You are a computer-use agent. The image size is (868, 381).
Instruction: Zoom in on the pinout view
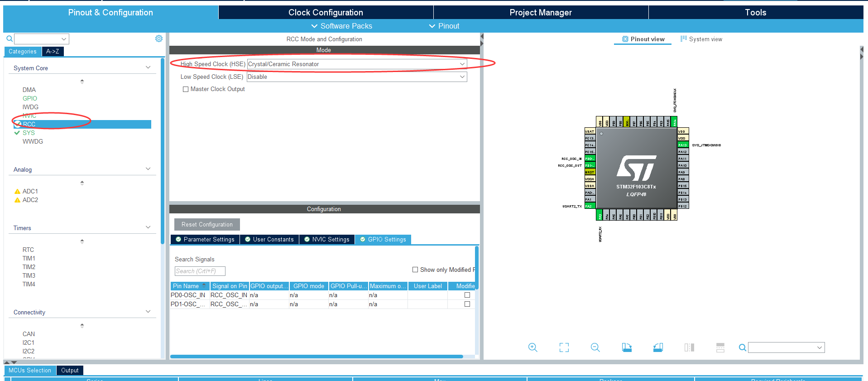click(533, 347)
